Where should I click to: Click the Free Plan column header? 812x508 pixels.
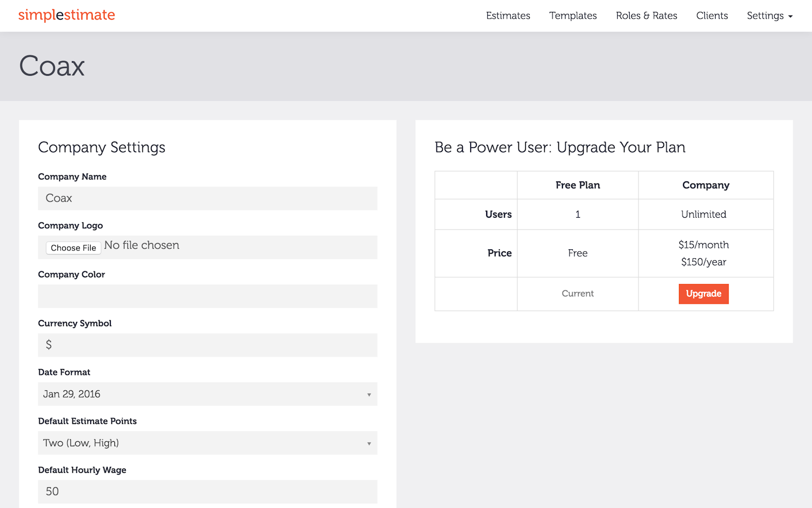pyautogui.click(x=577, y=185)
